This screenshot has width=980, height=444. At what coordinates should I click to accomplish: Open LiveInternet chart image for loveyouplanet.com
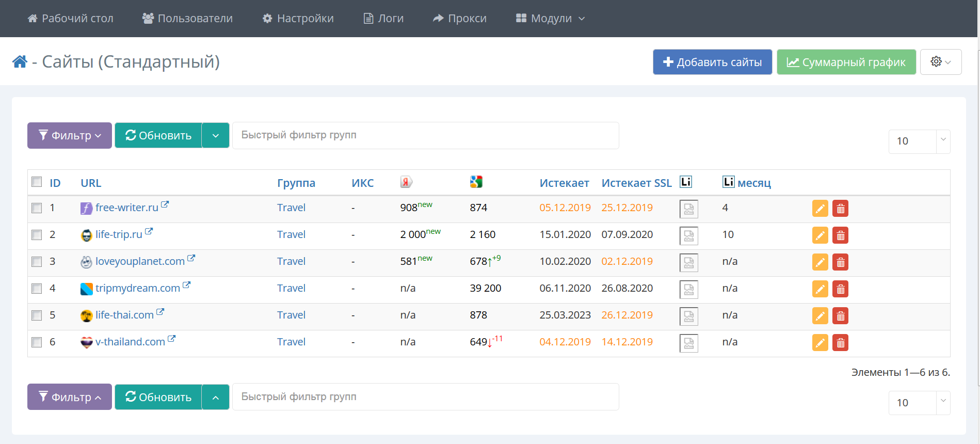coord(688,262)
